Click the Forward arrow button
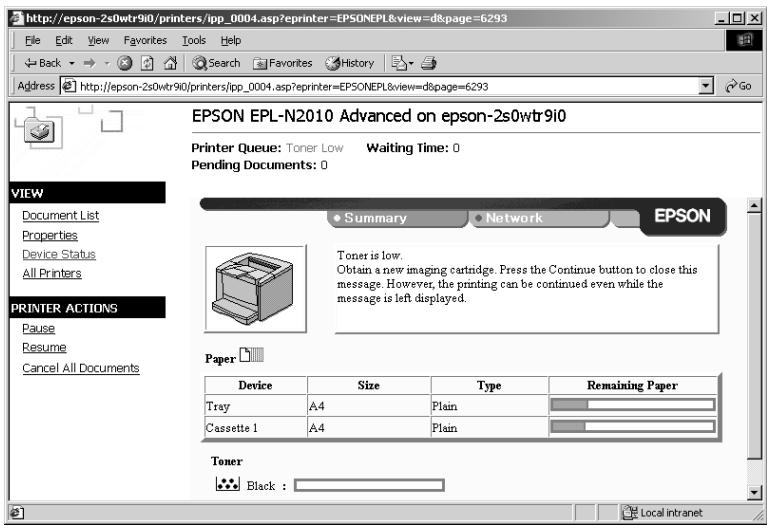This screenshot has height=528, width=767. [89, 63]
